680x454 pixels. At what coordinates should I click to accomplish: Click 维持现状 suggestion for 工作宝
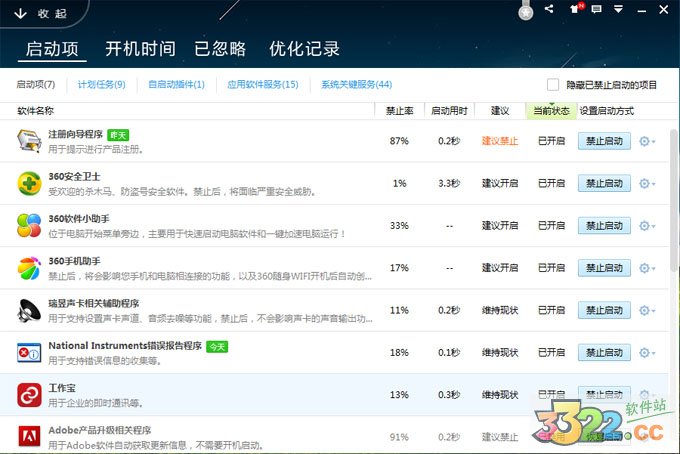click(500, 395)
